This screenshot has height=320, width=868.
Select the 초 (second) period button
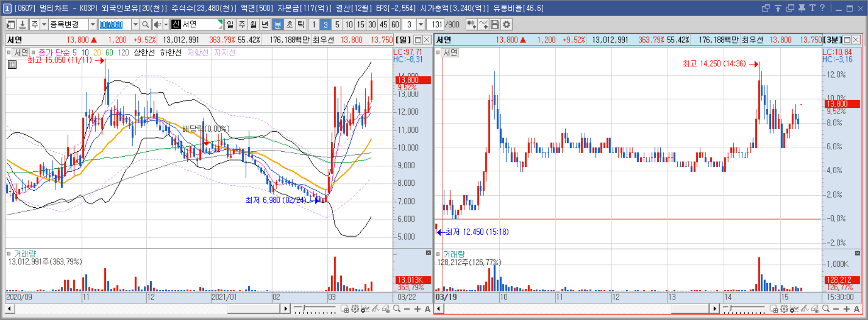pos(290,24)
